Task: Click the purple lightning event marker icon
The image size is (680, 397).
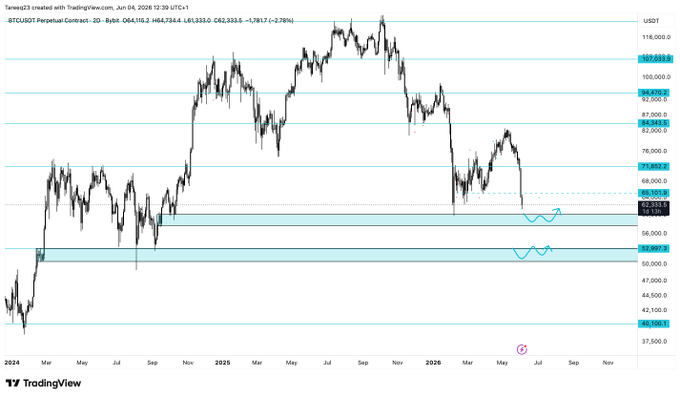Action: (x=522, y=349)
